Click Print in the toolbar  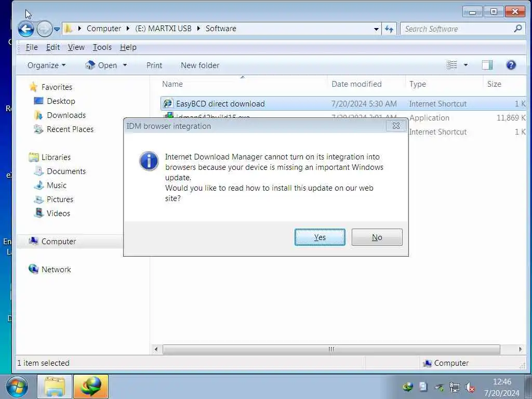(154, 65)
